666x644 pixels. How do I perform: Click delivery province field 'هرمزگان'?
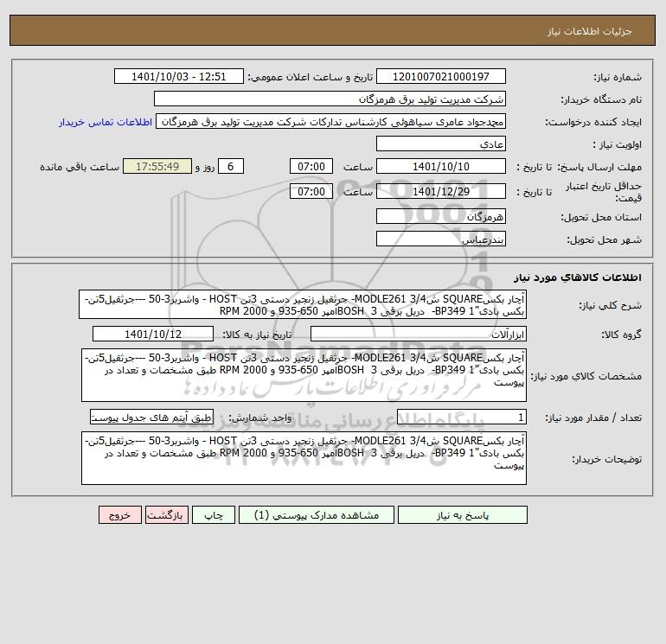(x=441, y=216)
